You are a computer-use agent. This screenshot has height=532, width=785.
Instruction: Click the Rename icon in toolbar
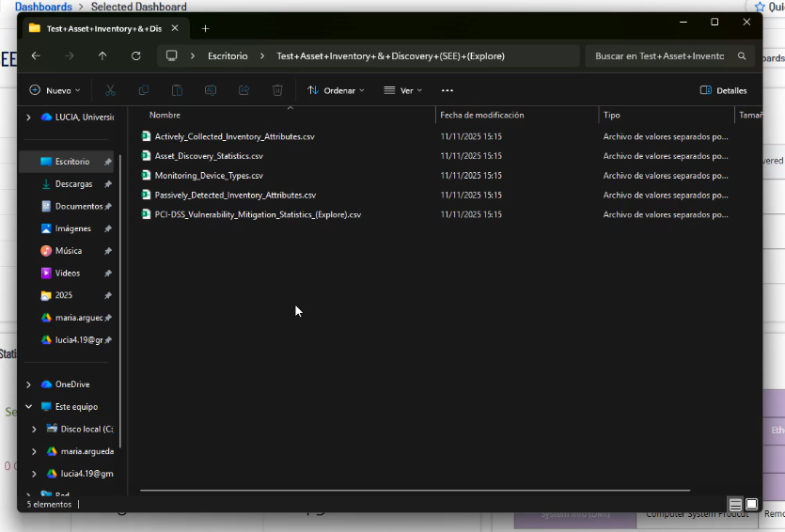[x=211, y=90]
